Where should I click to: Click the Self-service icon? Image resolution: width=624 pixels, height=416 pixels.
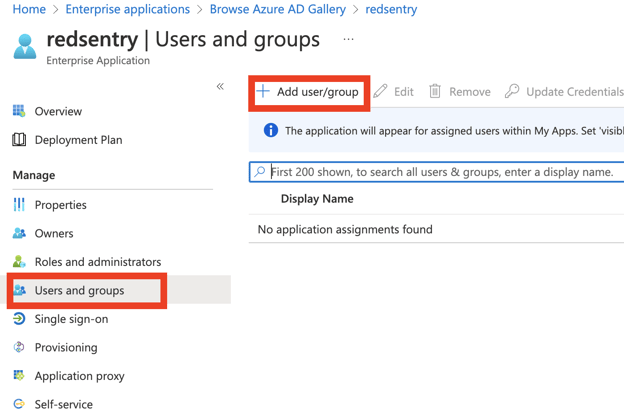[19, 404]
